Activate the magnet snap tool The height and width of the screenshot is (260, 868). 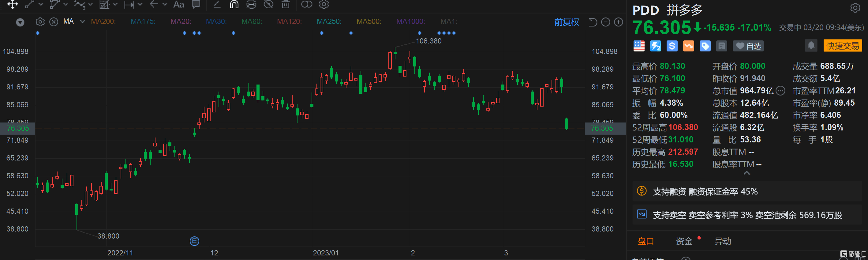tap(234, 4)
